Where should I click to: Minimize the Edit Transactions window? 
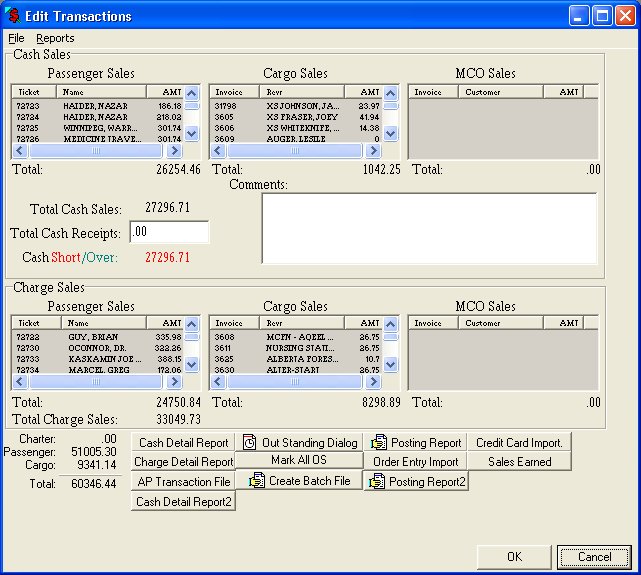[x=578, y=16]
